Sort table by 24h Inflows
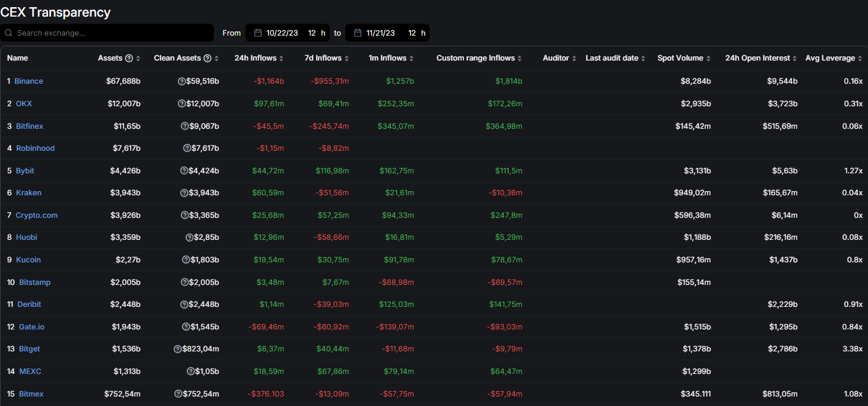Screen dimensions: 868x406 click(x=259, y=58)
